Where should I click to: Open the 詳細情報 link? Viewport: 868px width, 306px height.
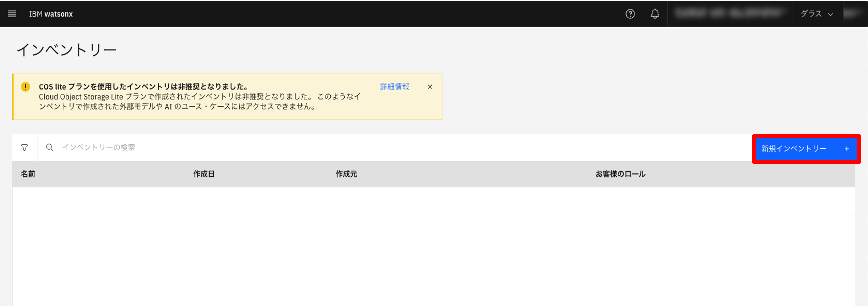pyautogui.click(x=394, y=87)
